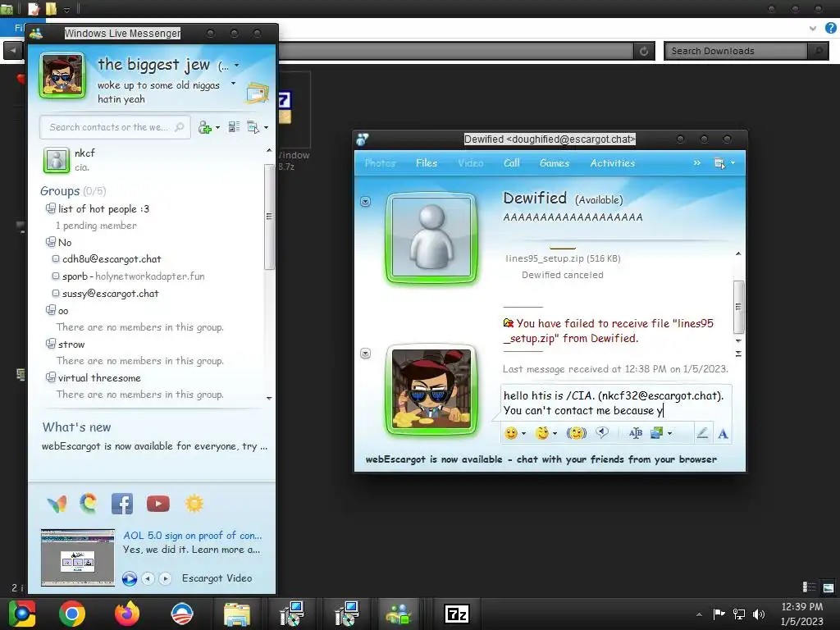840x630 pixels.
Task: Open the Activities tab in chat
Action: coord(612,163)
